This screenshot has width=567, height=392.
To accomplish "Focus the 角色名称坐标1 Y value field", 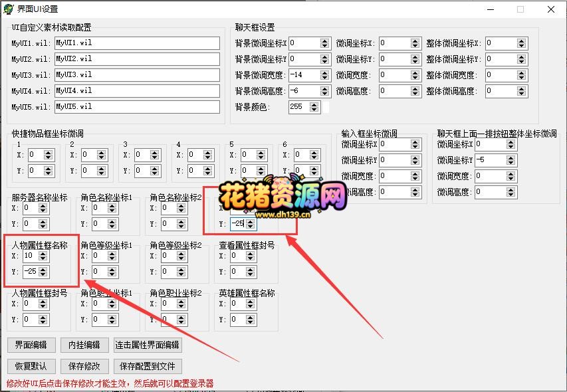I will point(100,224).
